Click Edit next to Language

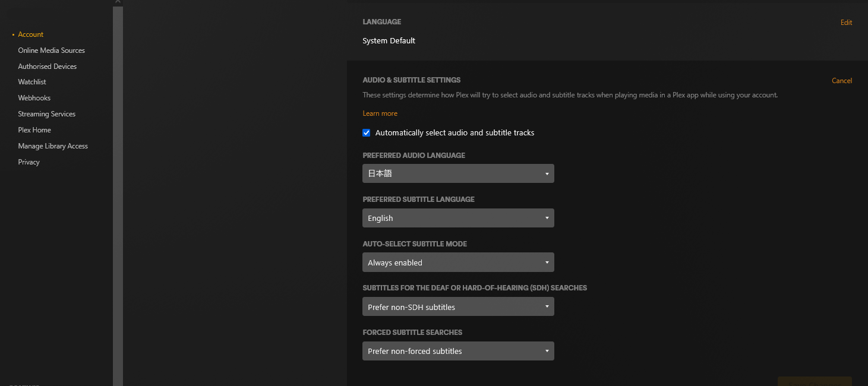[846, 23]
